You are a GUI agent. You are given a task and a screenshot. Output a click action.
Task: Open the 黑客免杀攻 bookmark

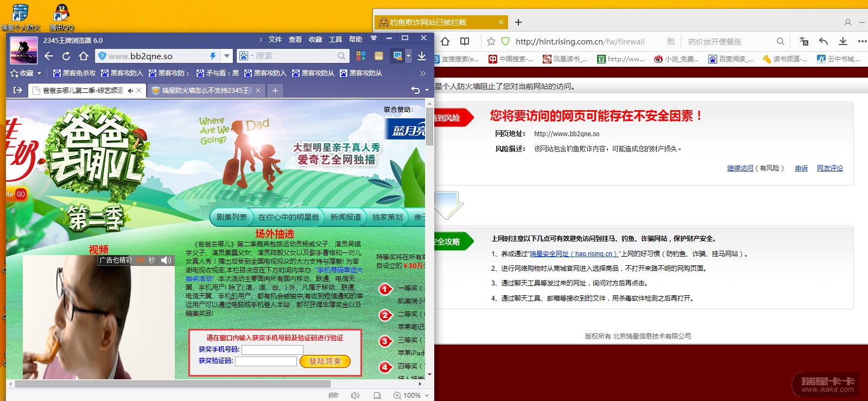tap(74, 73)
